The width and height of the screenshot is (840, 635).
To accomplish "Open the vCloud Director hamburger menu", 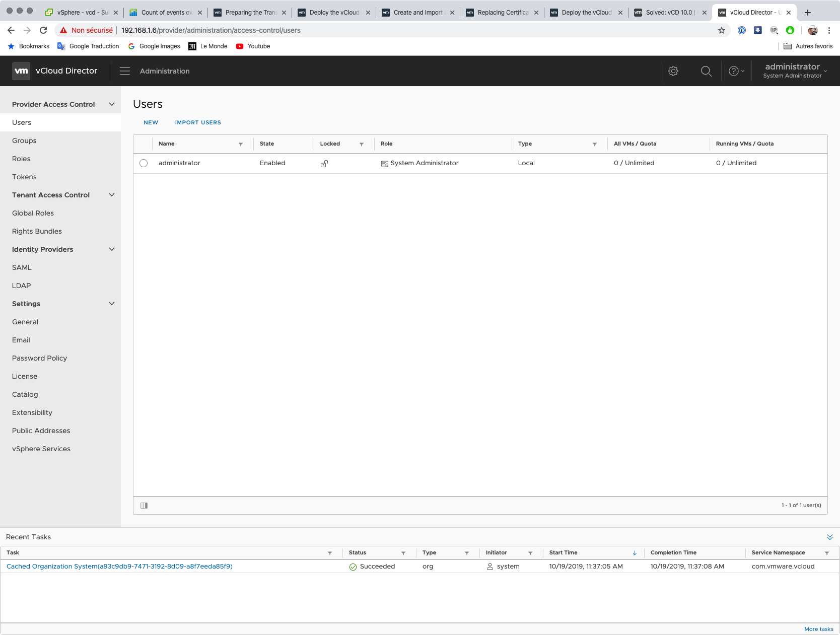I will [125, 71].
